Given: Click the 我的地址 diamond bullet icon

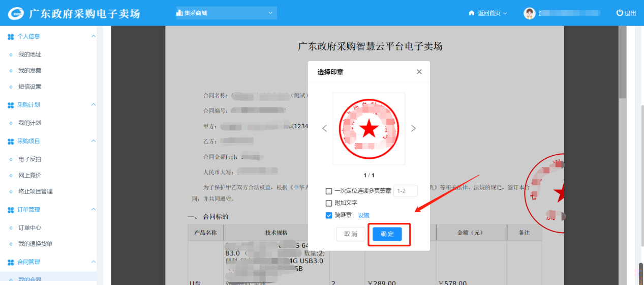Looking at the screenshot, I should (11, 54).
